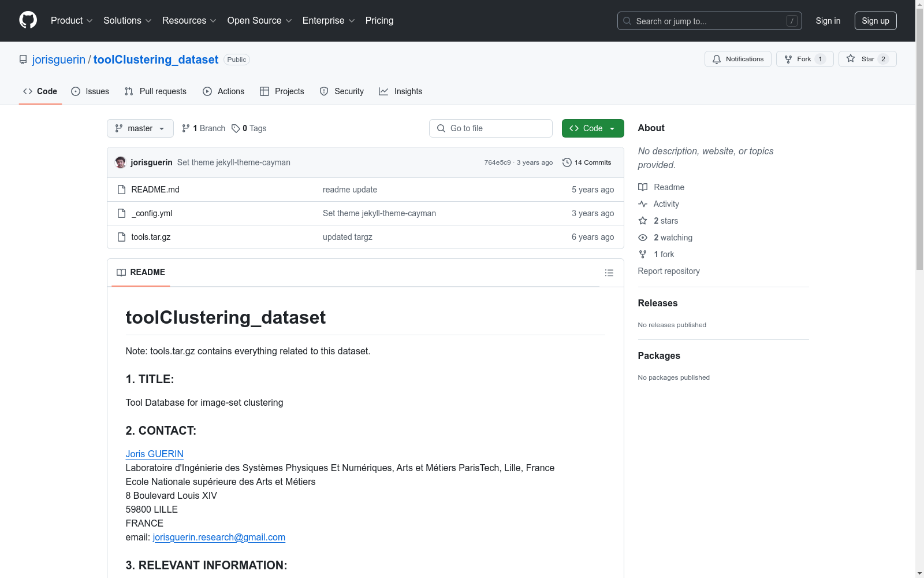Viewport: 924px width, 578px height.
Task: Click the bell icon in Notifications
Action: click(x=717, y=59)
